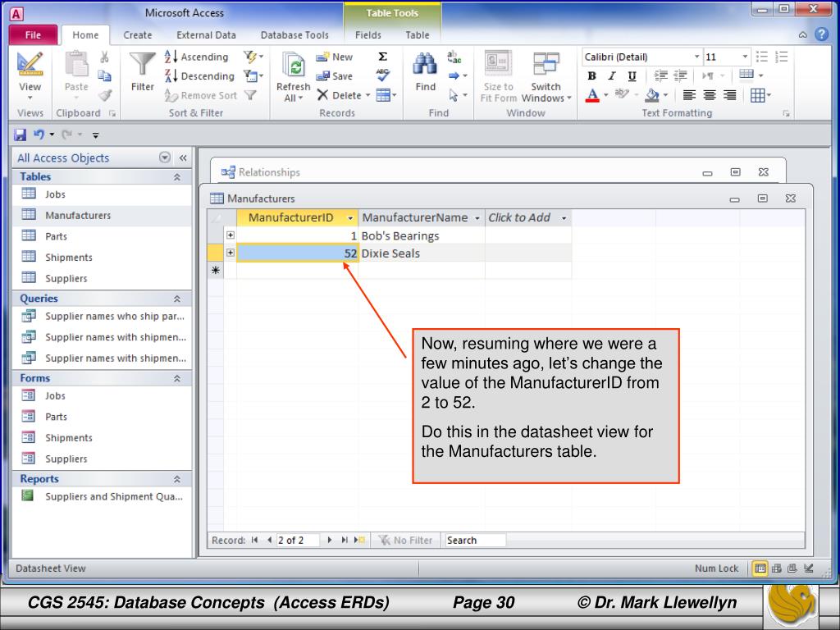Switch to the External Data tab
Viewport: 840px width, 630px height.
[206, 34]
